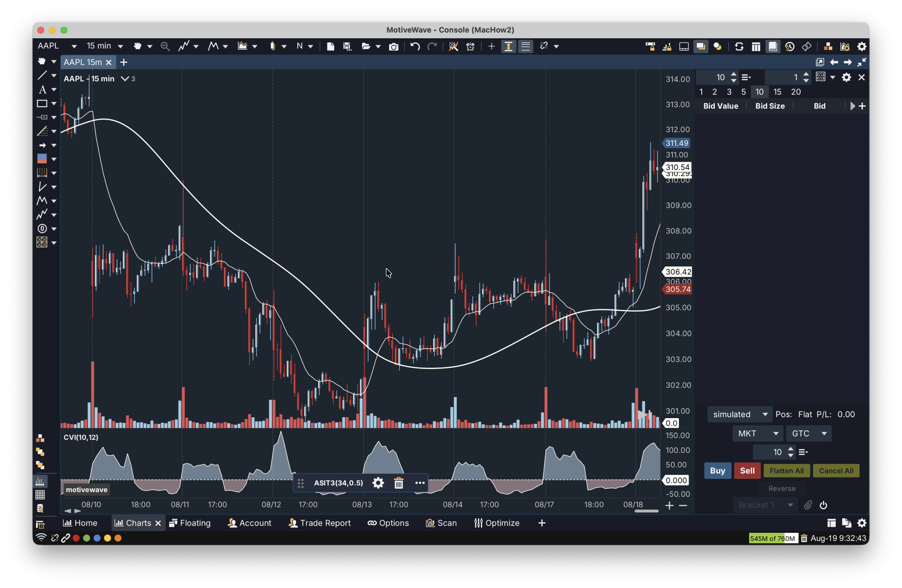Image resolution: width=902 pixels, height=588 pixels.
Task: Click the 545M of 760M memory usage bar
Action: pyautogui.click(x=773, y=538)
